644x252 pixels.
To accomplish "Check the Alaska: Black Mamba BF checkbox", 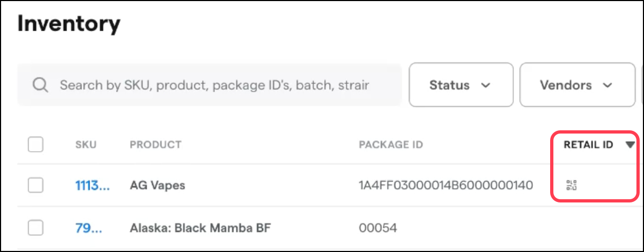I will point(36,228).
